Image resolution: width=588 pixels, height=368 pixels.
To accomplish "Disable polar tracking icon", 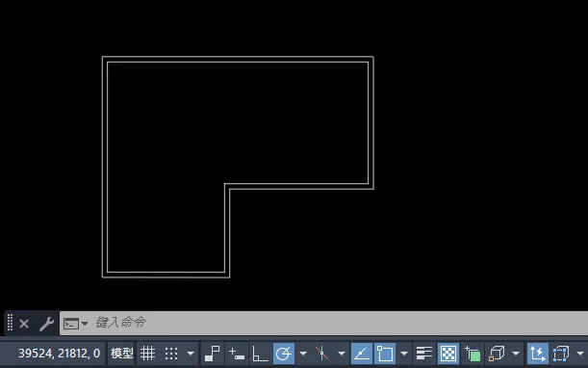I will [284, 354].
